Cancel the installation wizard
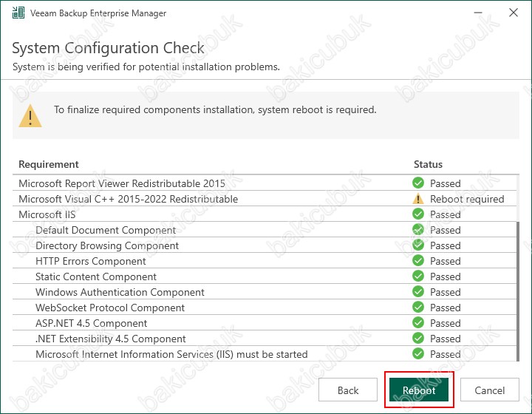This screenshot has height=414, width=532. click(x=490, y=390)
